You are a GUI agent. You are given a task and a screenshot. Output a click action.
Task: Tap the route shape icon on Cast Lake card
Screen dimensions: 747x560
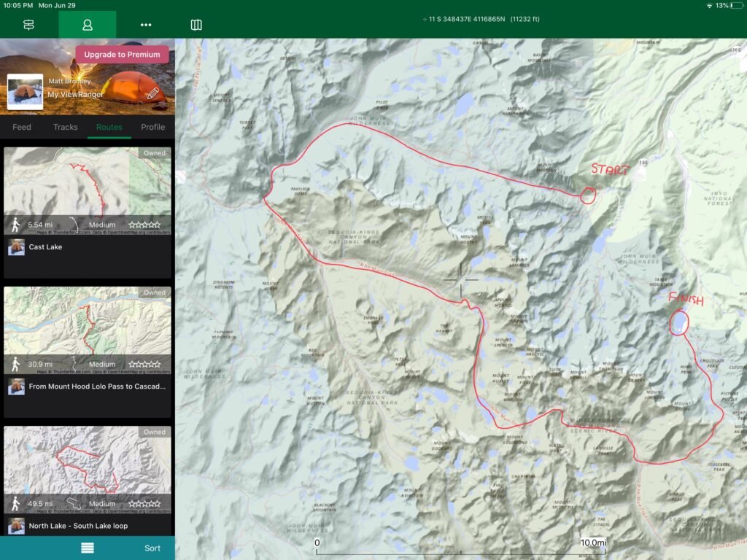point(74,224)
